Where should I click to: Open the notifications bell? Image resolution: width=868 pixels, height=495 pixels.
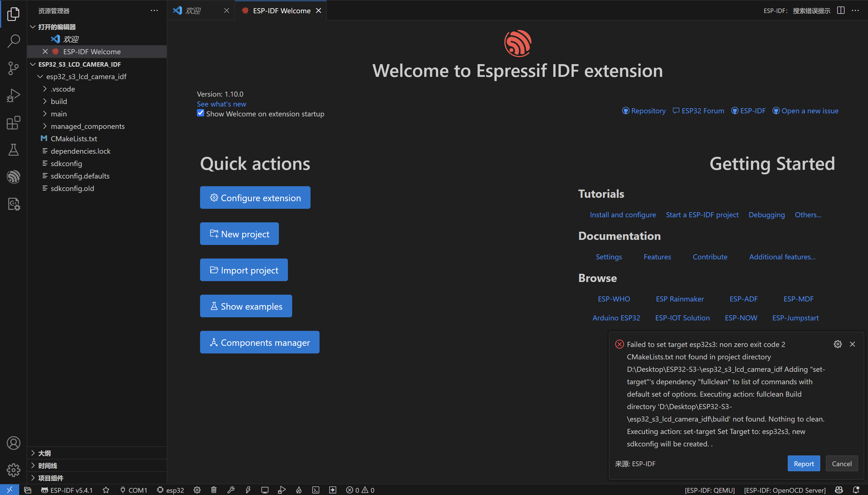point(856,490)
